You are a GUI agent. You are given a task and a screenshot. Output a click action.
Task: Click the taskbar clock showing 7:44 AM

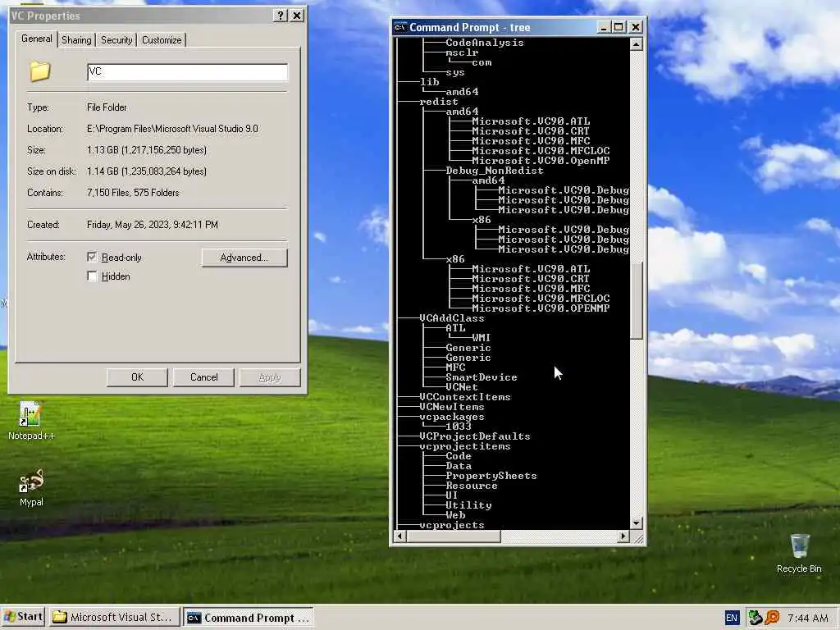click(x=808, y=618)
